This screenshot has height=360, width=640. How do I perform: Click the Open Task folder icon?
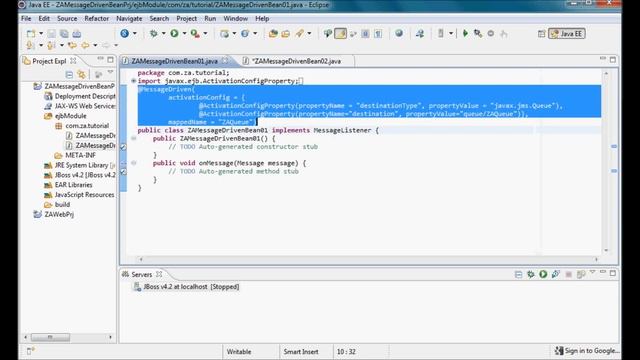(x=286, y=33)
